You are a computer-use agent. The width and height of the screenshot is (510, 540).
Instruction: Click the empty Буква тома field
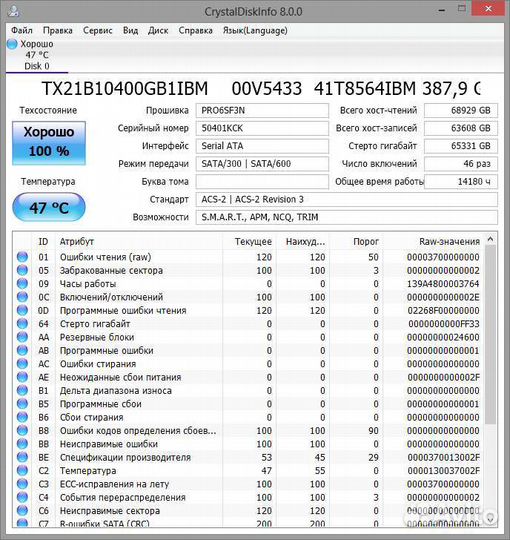pyautogui.click(x=262, y=181)
